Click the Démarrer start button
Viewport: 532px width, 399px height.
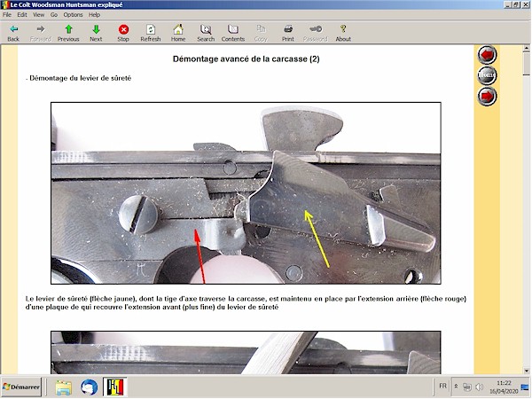(x=21, y=387)
